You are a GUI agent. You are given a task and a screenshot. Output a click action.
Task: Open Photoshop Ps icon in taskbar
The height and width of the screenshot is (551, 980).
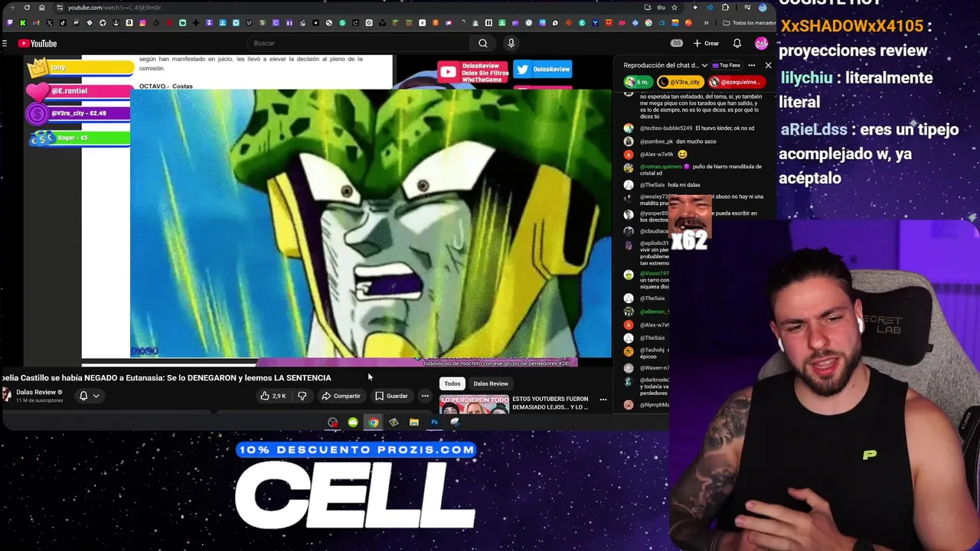[434, 422]
